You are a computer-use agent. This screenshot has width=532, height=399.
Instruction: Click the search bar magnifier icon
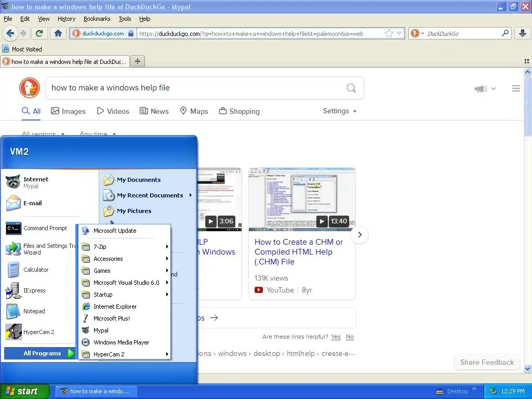coord(505,33)
